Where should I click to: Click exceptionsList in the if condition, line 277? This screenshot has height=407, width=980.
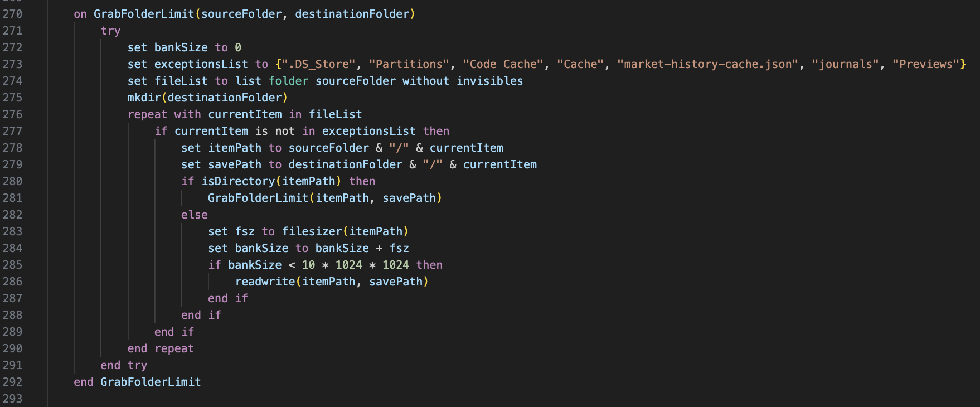pos(368,131)
